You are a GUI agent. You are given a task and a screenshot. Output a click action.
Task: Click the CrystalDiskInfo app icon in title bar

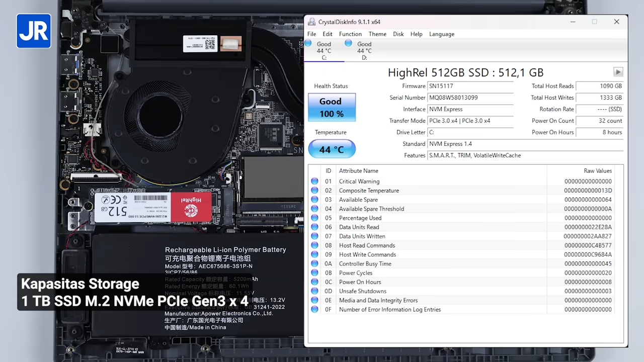coord(312,22)
